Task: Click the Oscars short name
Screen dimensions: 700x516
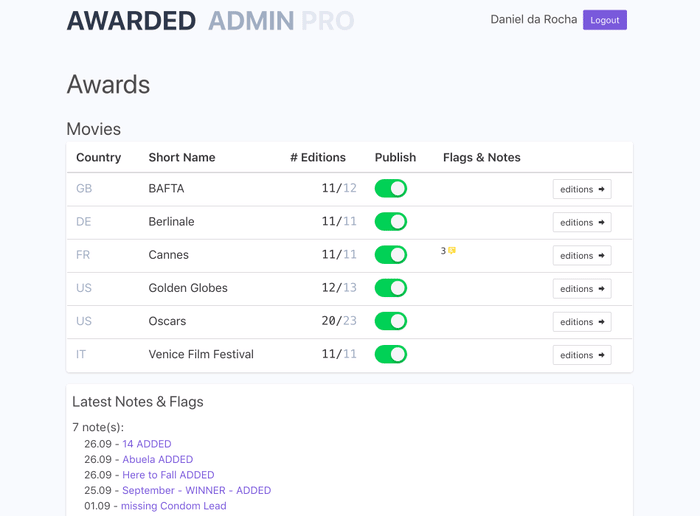Action: pyautogui.click(x=167, y=321)
